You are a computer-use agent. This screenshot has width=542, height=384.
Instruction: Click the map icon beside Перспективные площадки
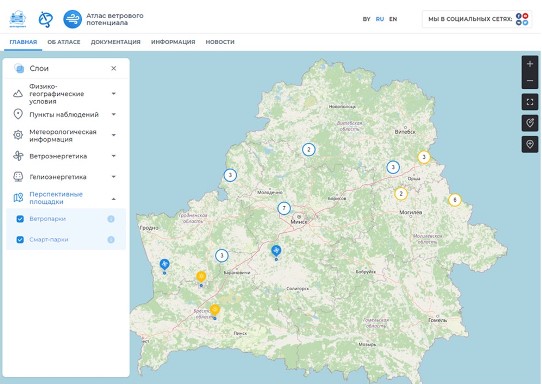[x=18, y=198]
